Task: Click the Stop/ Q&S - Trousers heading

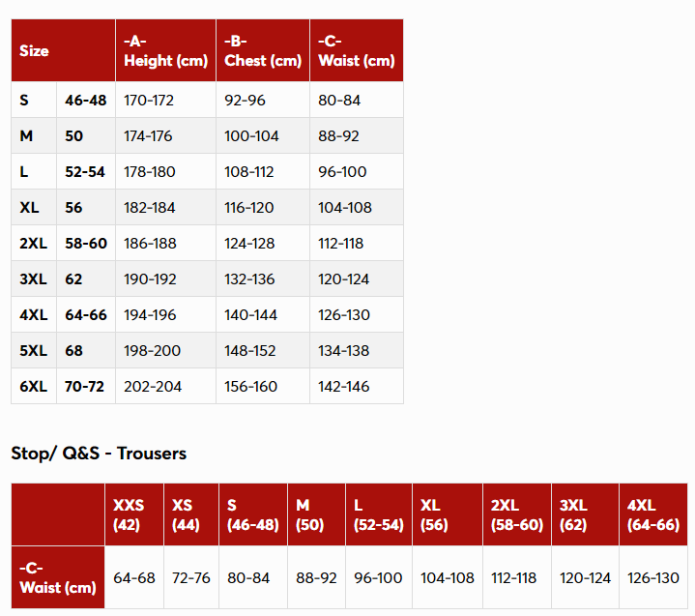Action: [99, 454]
